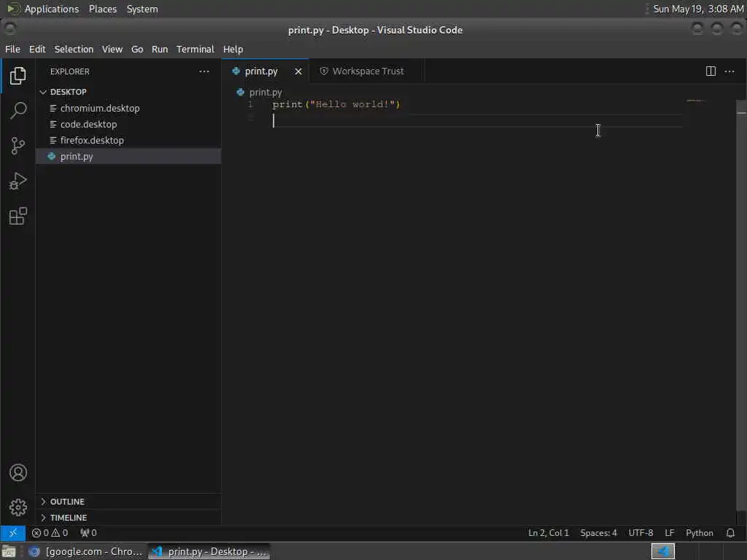This screenshot has width=747, height=560.
Task: Open the Edit menu
Action: click(37, 49)
